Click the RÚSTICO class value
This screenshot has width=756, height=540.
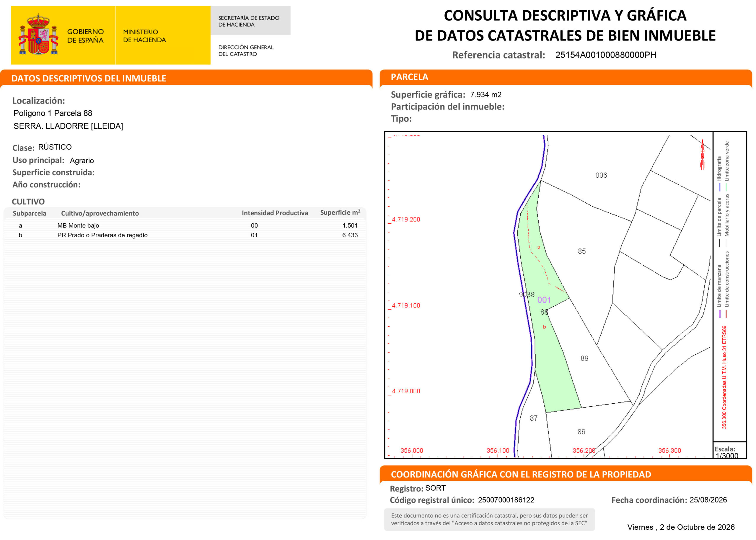point(55,147)
